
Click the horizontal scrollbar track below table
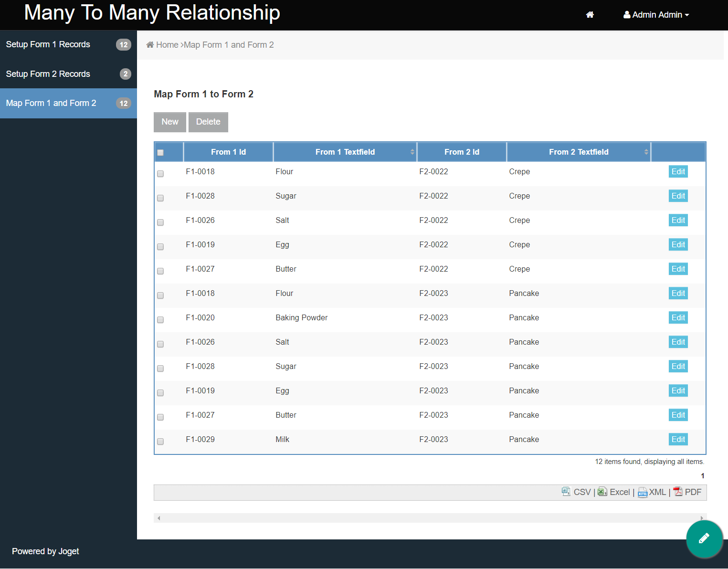[x=430, y=518]
